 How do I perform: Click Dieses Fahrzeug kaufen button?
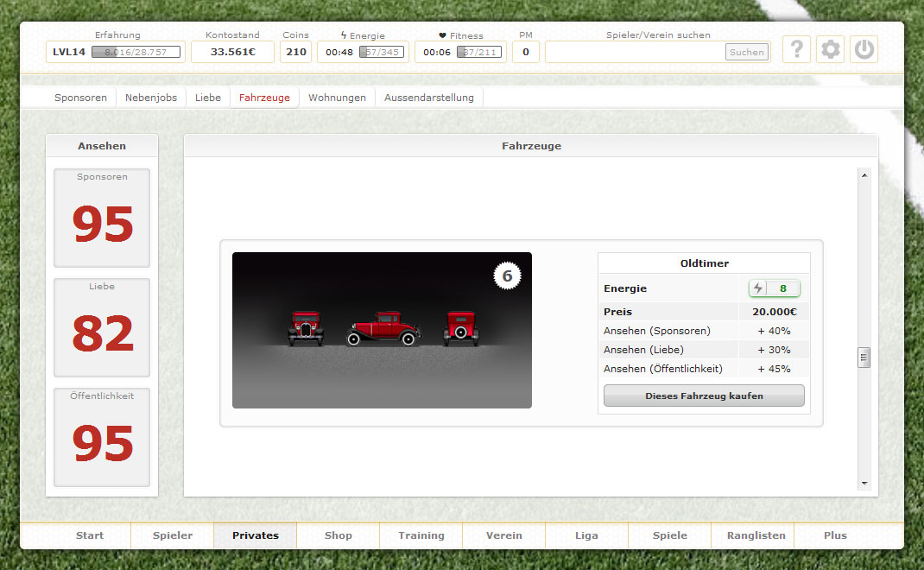704,396
